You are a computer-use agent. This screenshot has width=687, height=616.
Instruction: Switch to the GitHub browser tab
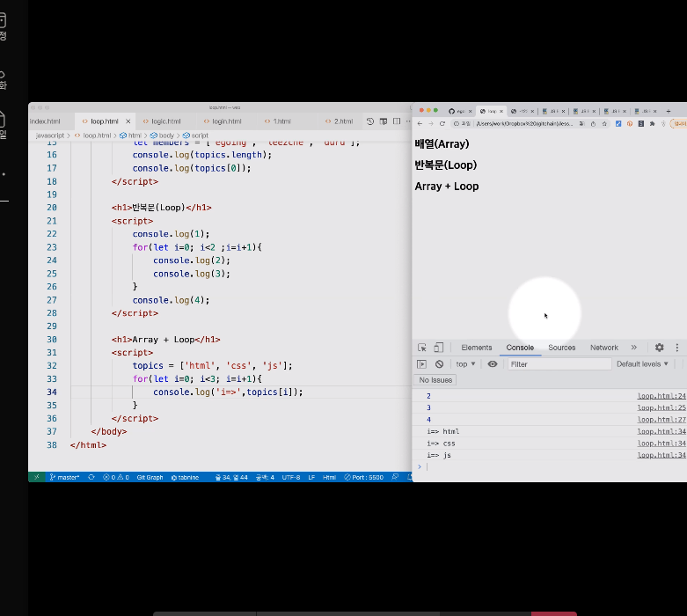coord(458,111)
